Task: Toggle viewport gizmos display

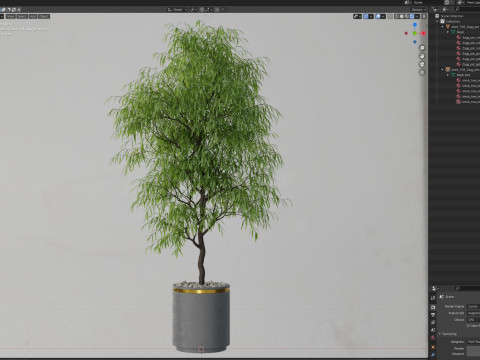Action: coord(366,16)
